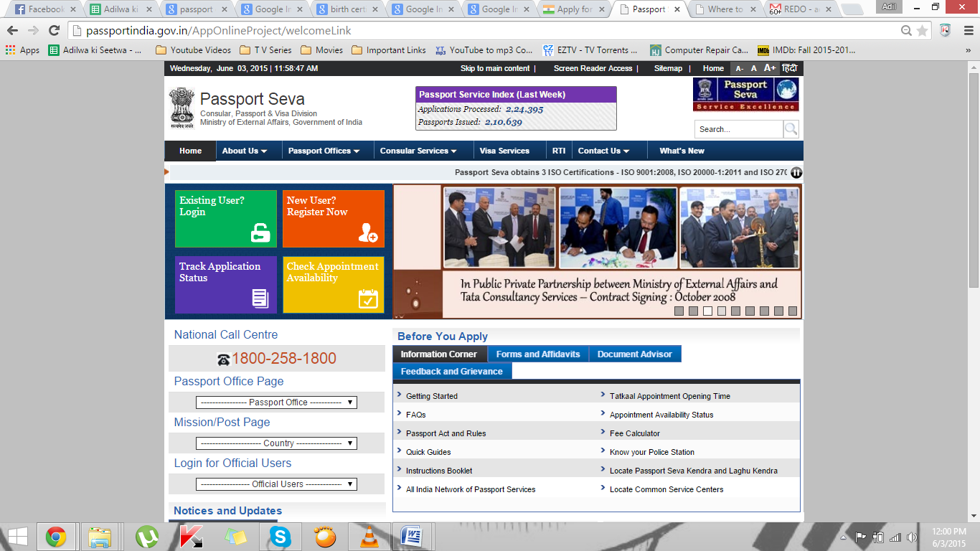The height and width of the screenshot is (551, 980).
Task: Decrease font size with A- button
Action: pos(739,68)
